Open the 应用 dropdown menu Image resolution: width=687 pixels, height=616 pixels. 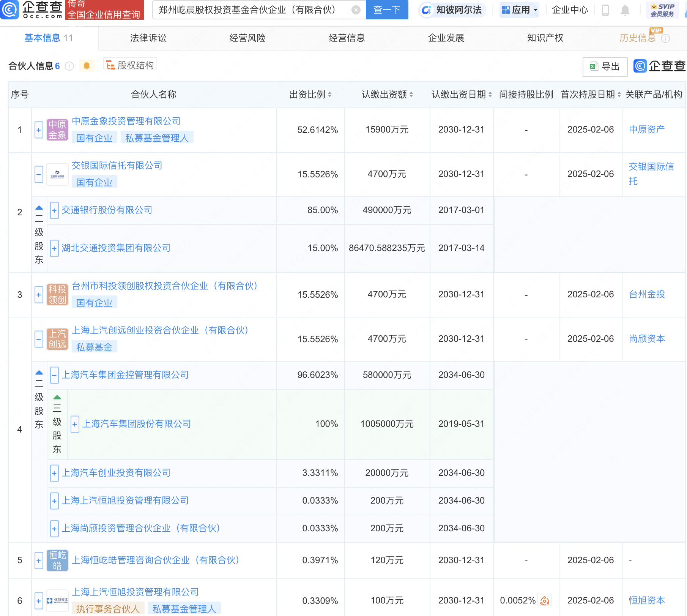pyautogui.click(x=520, y=10)
